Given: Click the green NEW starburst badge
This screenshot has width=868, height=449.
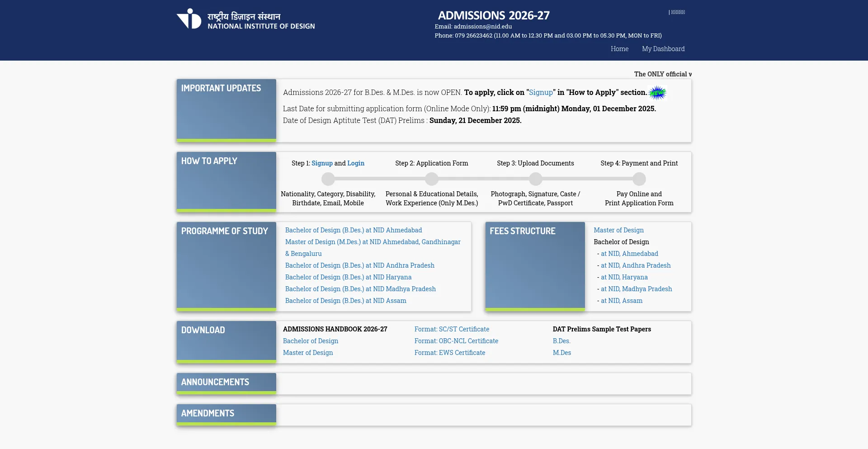Looking at the screenshot, I should [657, 93].
